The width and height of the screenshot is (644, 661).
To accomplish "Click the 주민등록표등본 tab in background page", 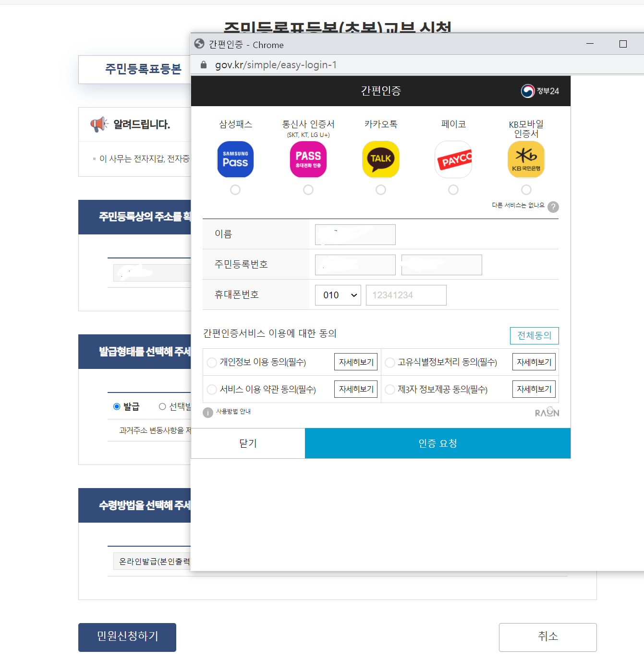I will coord(134,69).
